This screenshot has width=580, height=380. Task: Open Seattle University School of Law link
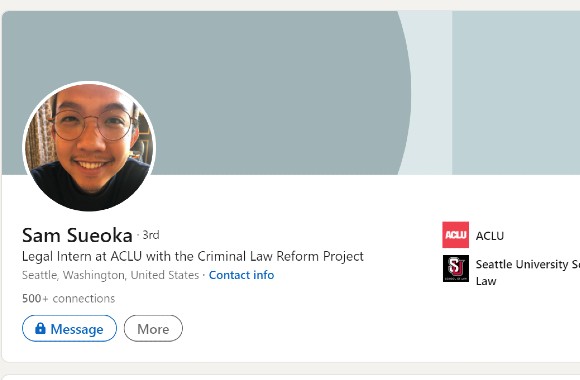[x=527, y=272]
